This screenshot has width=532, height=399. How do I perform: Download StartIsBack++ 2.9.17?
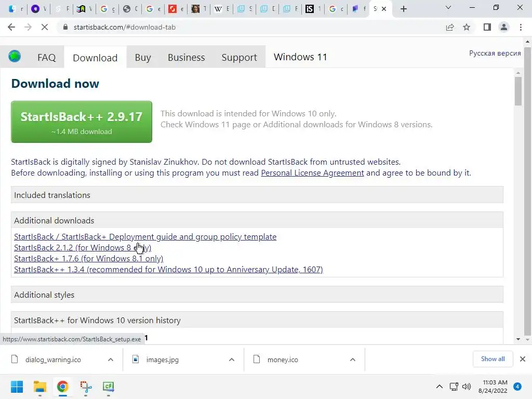(x=82, y=122)
